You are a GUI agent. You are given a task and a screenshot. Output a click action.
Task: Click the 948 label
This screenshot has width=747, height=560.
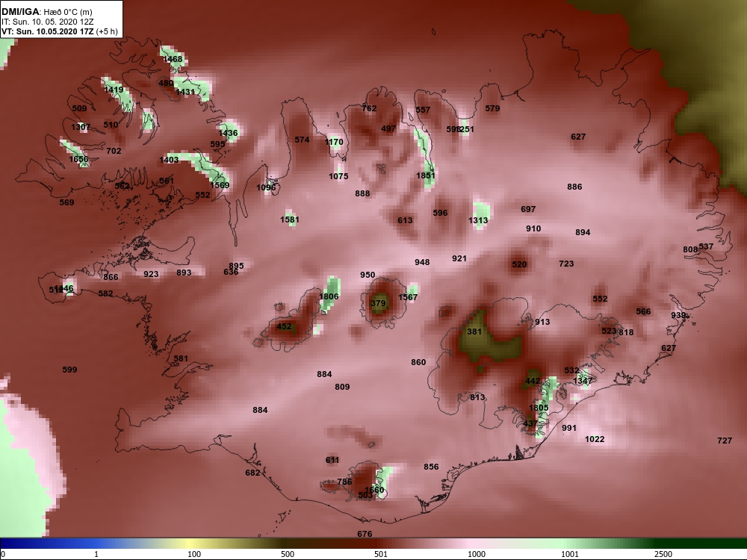[x=422, y=262]
